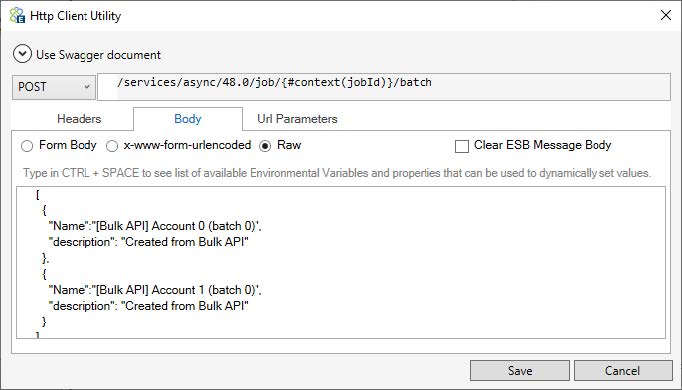Click the Http Client Utility app icon
The width and height of the screenshot is (682, 390).
17,16
